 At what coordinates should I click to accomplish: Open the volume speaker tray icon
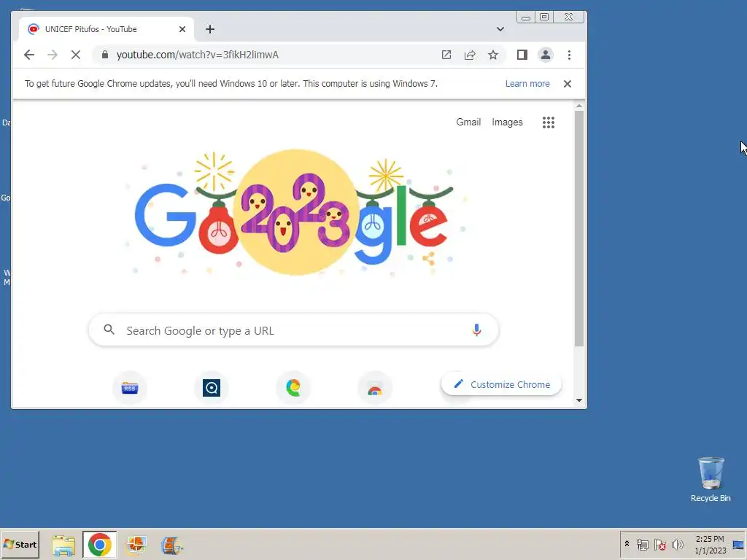point(677,544)
